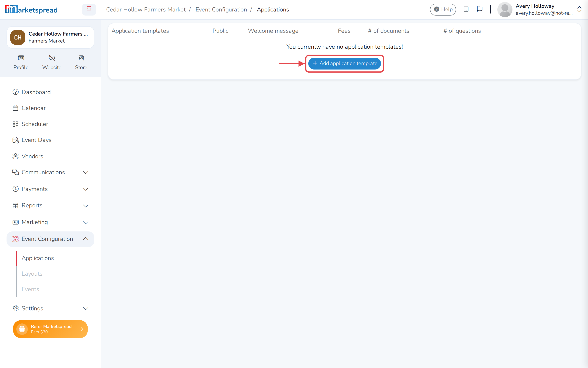
Task: Click the Application templates column header
Action: pos(140,31)
